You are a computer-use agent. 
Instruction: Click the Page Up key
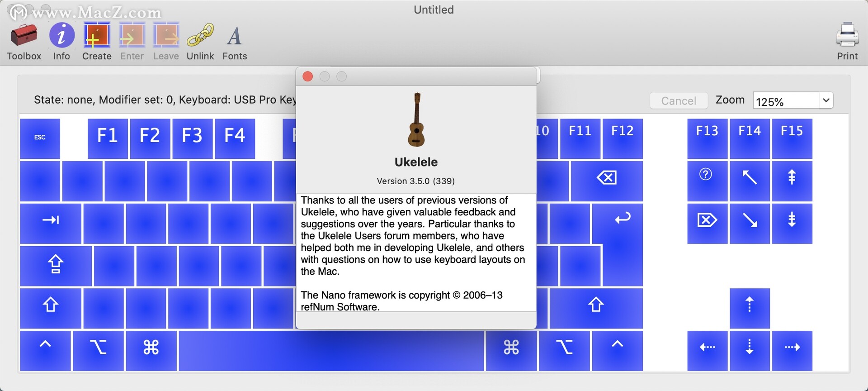(x=792, y=181)
